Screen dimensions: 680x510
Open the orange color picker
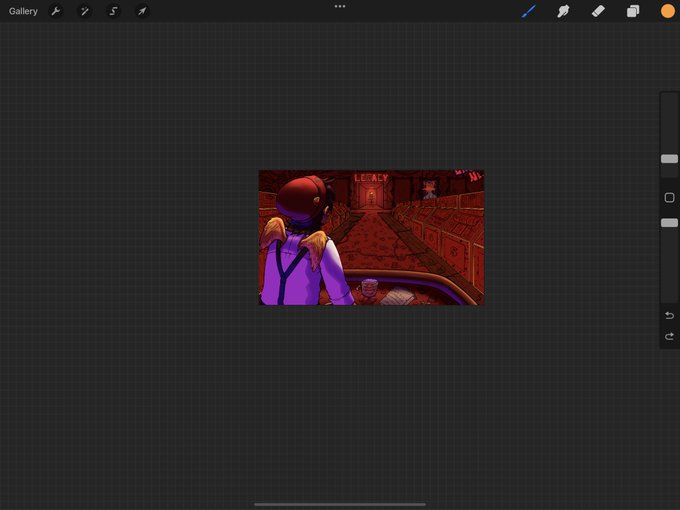pyautogui.click(x=667, y=11)
